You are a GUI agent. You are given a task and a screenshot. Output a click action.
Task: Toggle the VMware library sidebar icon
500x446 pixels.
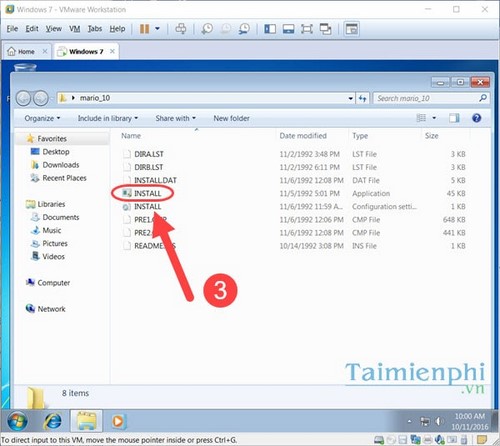(270, 29)
